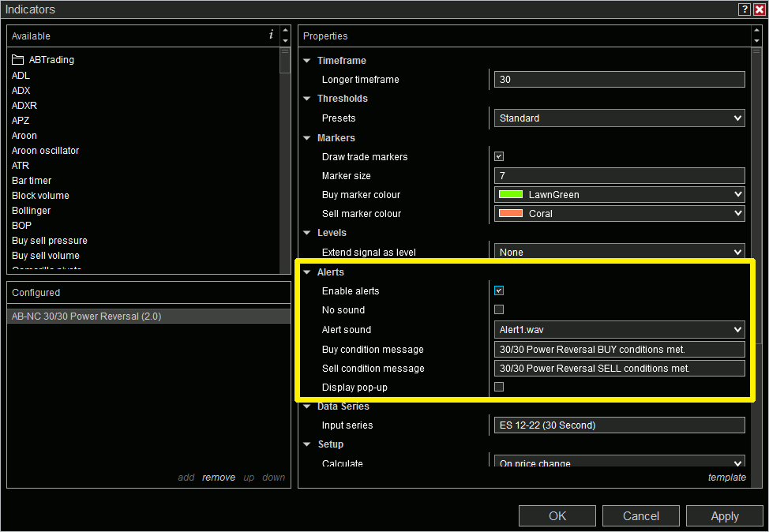Click the Help question mark icon
The image size is (769, 532).
(743, 9)
